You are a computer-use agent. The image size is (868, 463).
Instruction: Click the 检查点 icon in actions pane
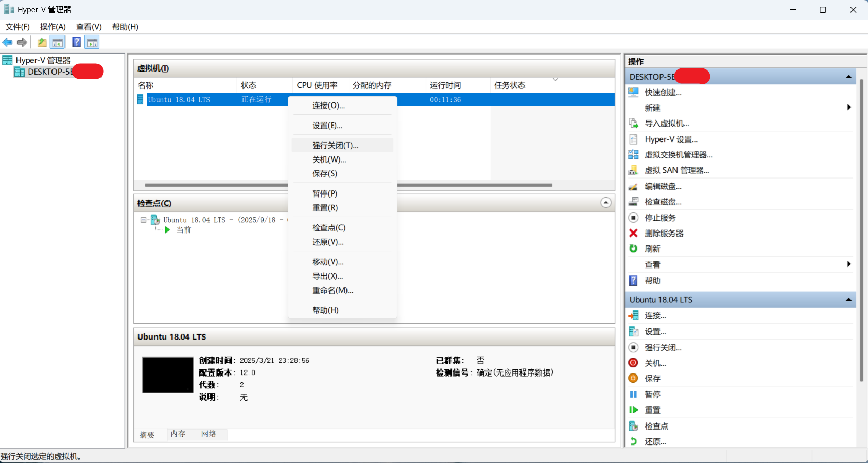pyautogui.click(x=633, y=426)
